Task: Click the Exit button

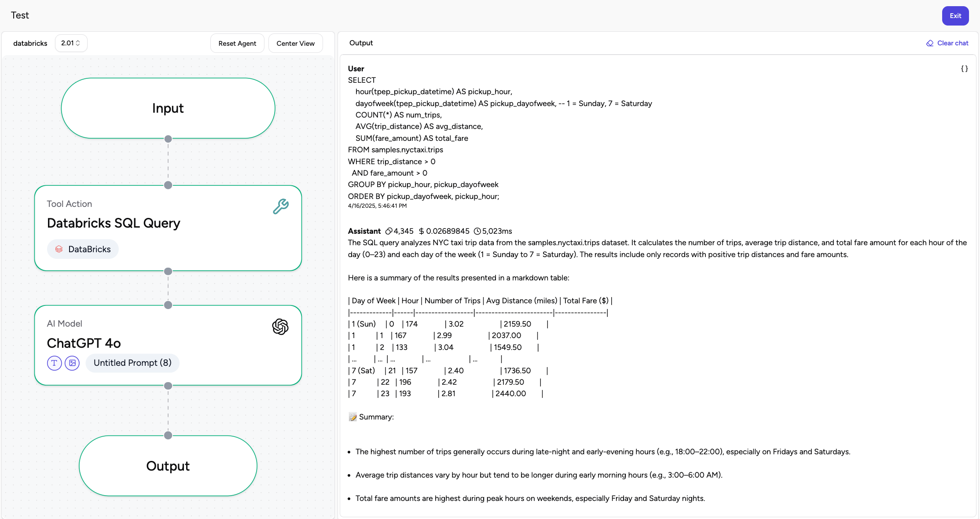Action: click(955, 16)
